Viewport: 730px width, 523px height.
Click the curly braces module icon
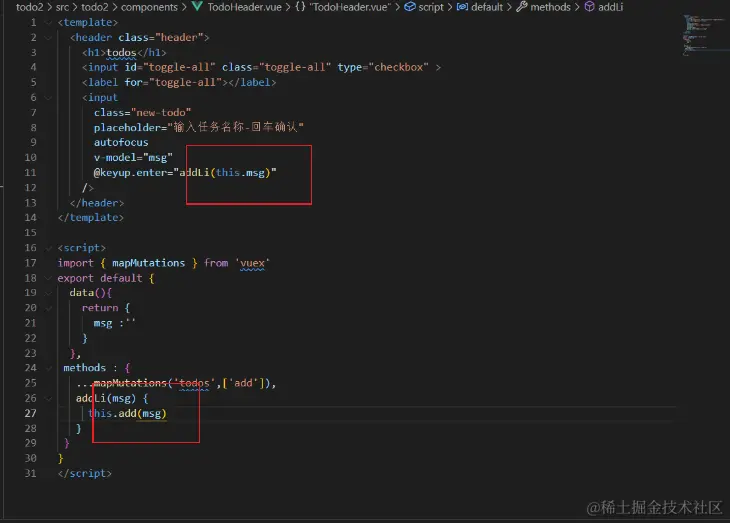tap(300, 7)
